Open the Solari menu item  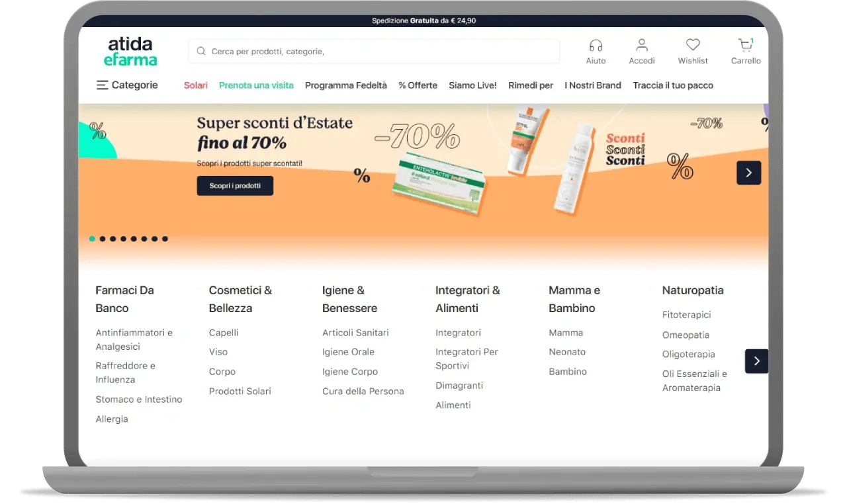tap(195, 85)
